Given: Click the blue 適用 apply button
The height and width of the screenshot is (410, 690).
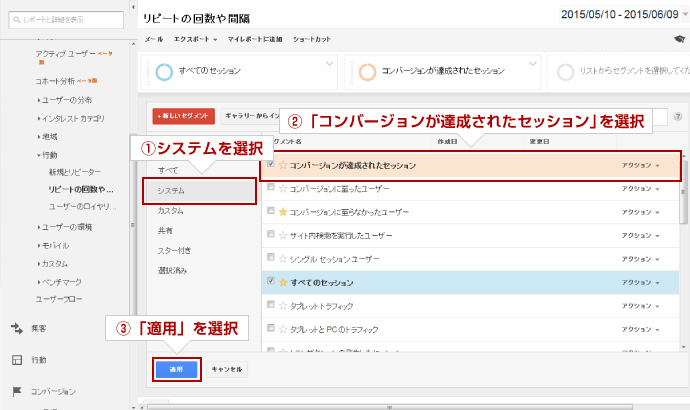Looking at the screenshot, I should click(x=177, y=369).
